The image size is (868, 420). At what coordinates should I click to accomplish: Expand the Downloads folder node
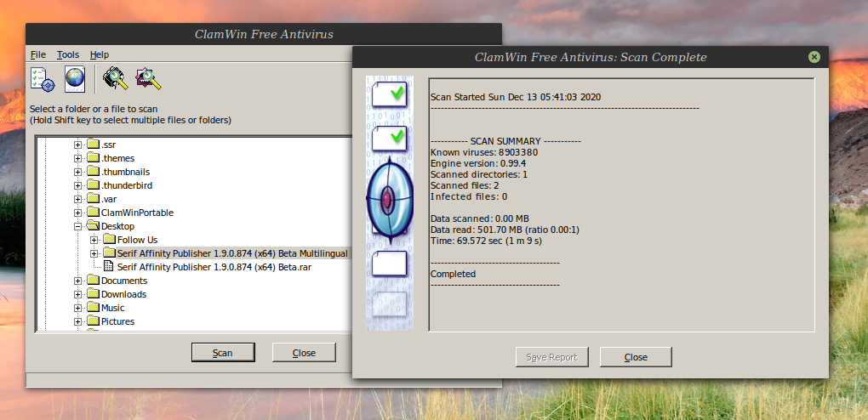click(77, 294)
